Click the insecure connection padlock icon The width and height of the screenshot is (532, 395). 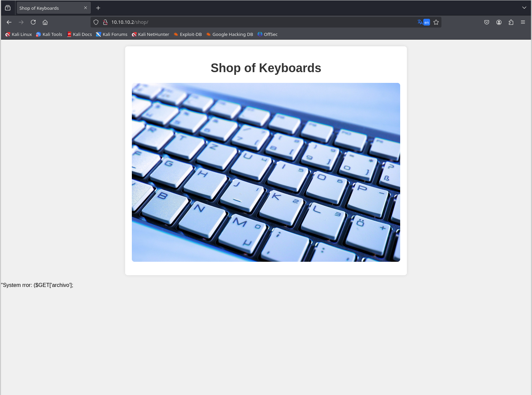click(105, 22)
